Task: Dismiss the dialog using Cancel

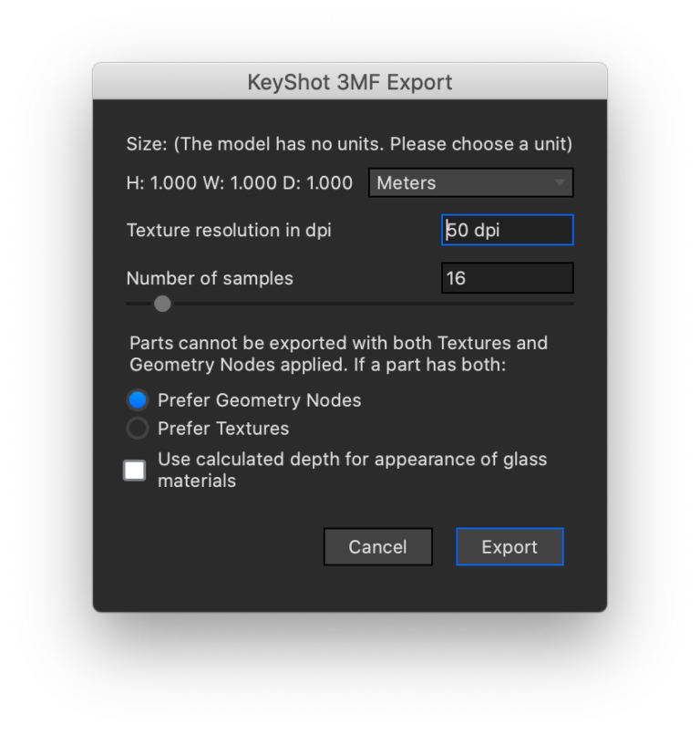Action: point(377,546)
